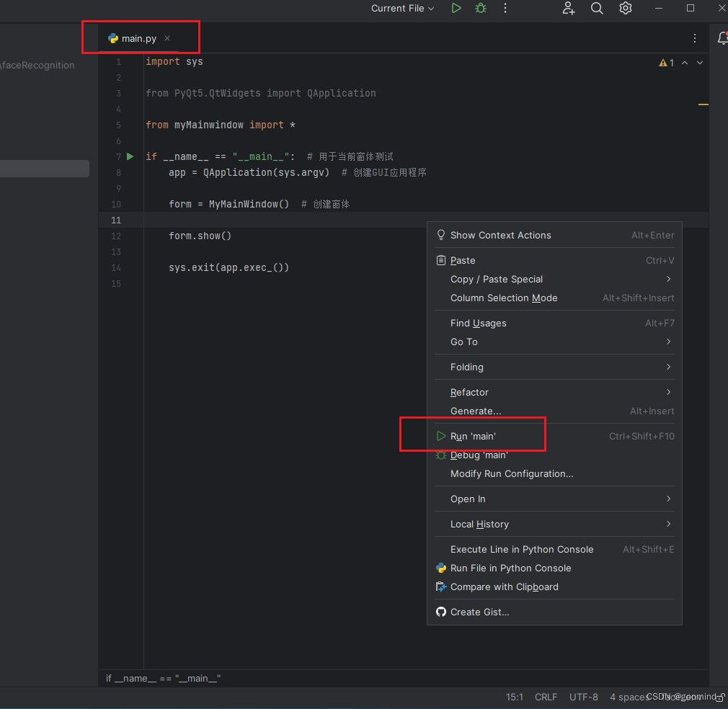Click the import sys line of code
The width and height of the screenshot is (728, 709).
pos(174,62)
